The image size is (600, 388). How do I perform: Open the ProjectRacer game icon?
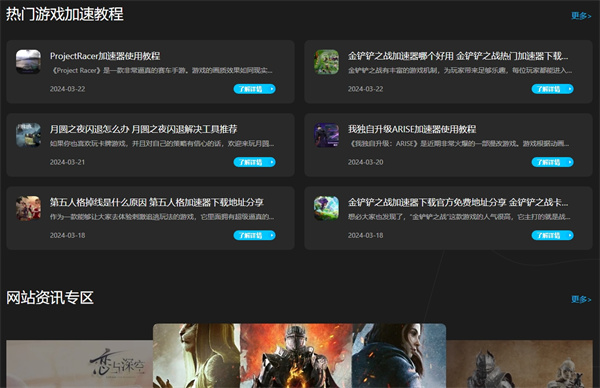click(x=28, y=61)
